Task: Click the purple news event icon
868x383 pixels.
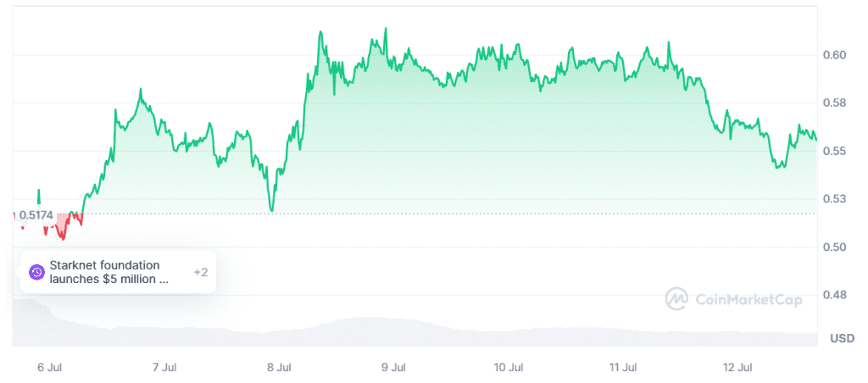Action: point(36,272)
